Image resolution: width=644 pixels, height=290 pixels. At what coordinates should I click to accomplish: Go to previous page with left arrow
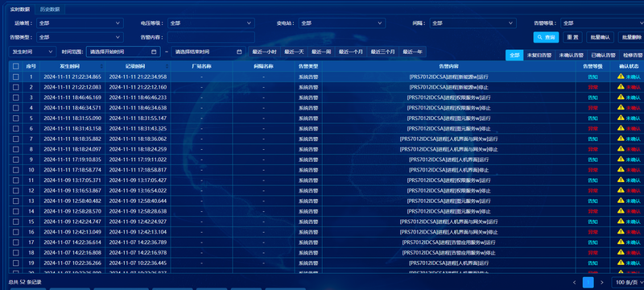tap(576, 282)
